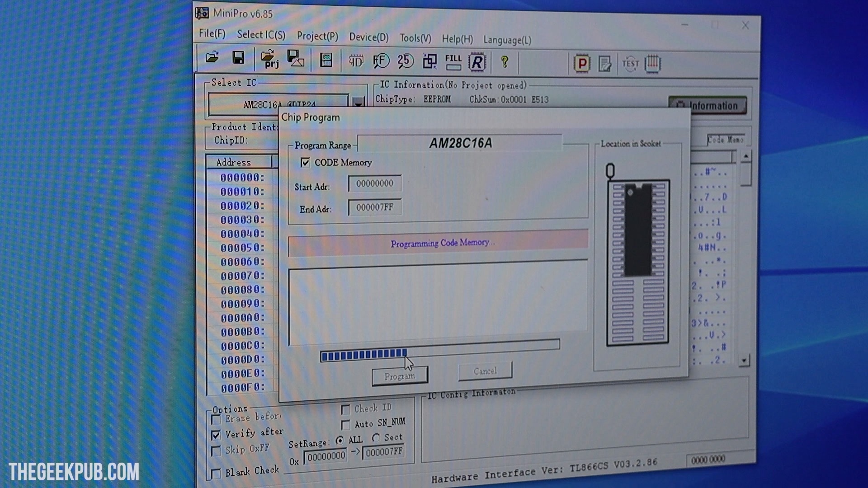Open the Language(L) menu
868x488 pixels.
point(507,40)
